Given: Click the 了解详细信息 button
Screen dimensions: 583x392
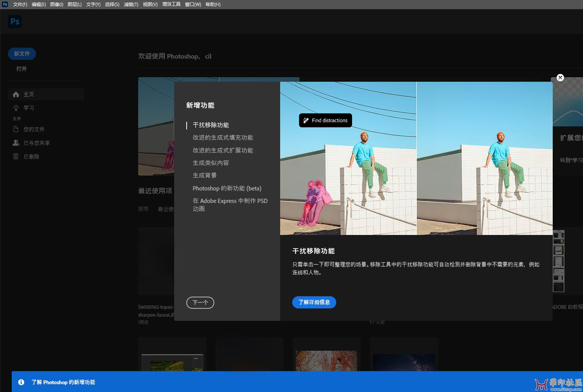Looking at the screenshot, I should pyautogui.click(x=314, y=302).
